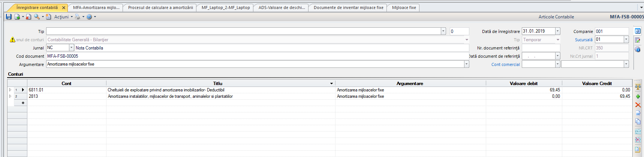Click the Nr. document referință input field
The height and width of the screenshot is (157, 644).
[541, 48]
